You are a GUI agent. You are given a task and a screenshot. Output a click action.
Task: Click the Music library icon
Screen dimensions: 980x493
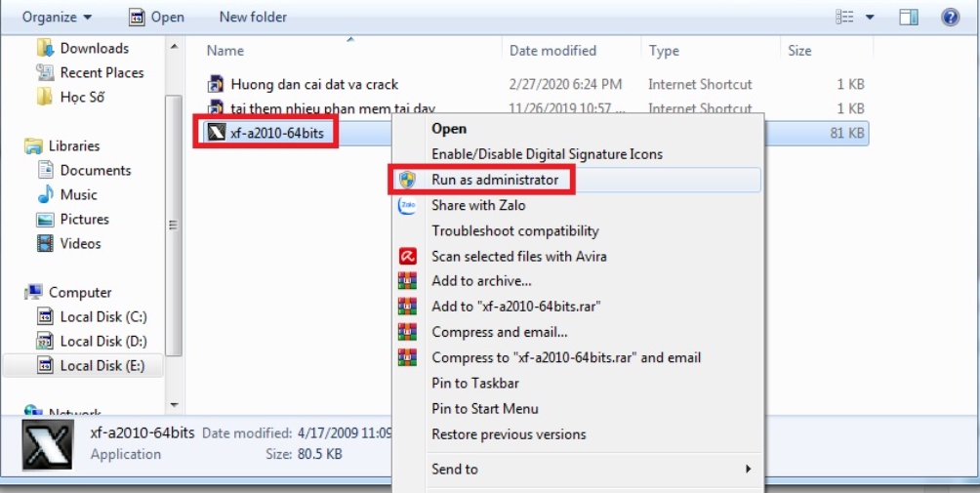point(46,195)
